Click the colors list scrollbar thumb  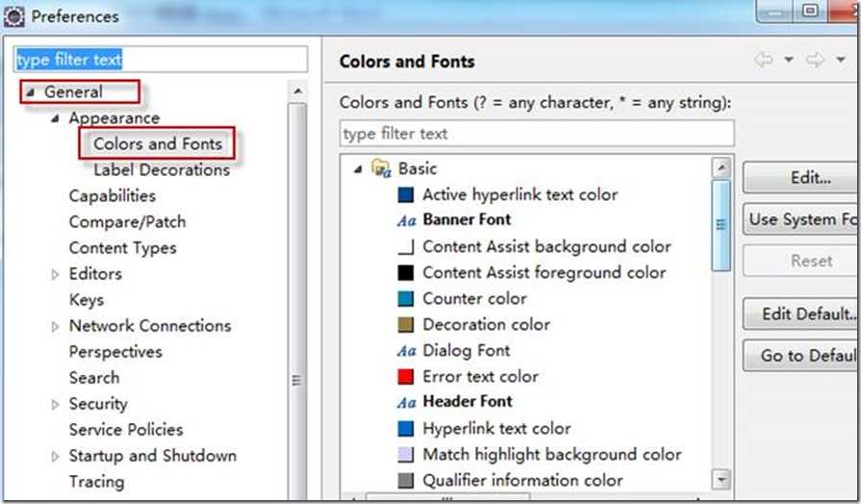point(721,225)
